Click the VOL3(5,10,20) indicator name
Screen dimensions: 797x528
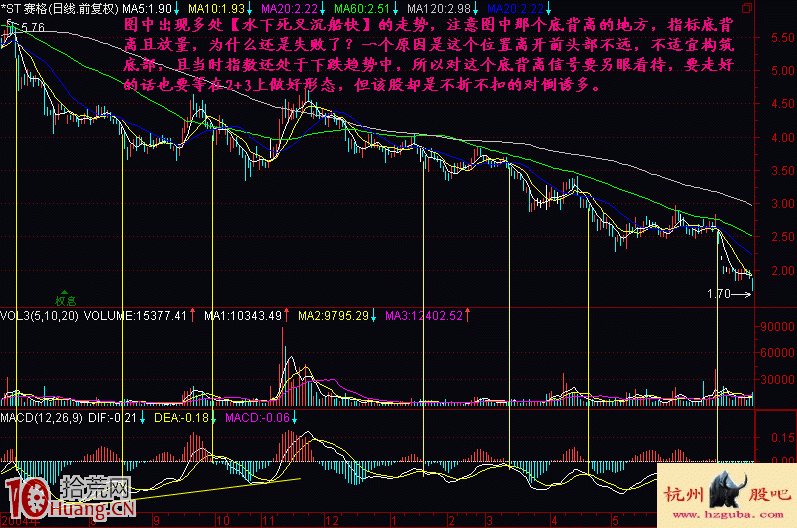tap(39, 316)
